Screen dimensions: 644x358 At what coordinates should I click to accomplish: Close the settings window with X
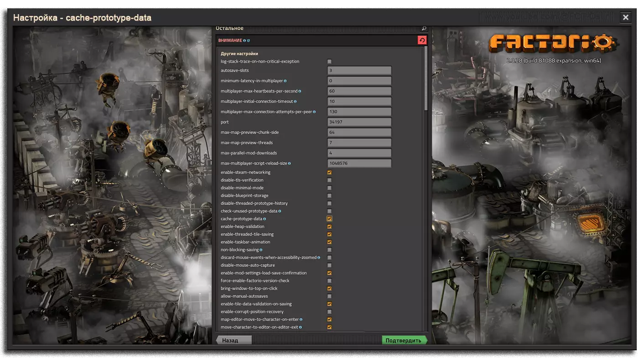coord(626,17)
